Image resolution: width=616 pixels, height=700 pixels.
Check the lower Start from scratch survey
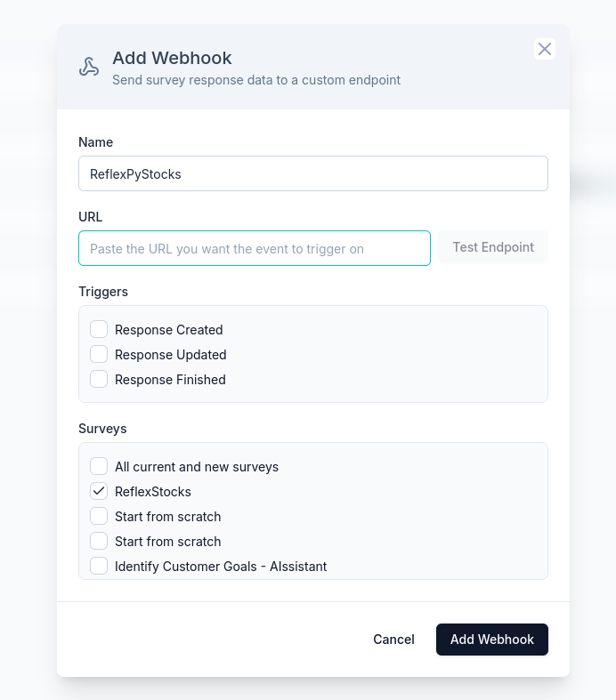click(x=99, y=541)
